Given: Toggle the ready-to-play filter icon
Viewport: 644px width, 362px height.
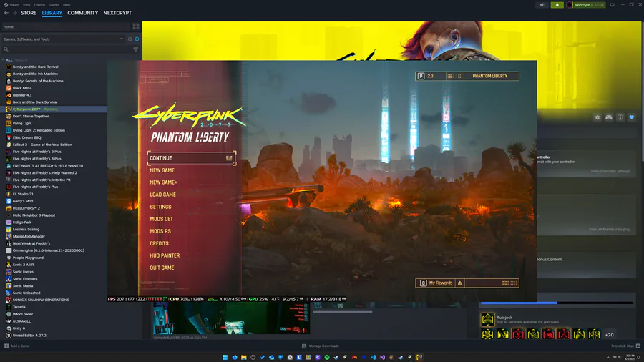Looking at the screenshot, I should click(x=137, y=39).
